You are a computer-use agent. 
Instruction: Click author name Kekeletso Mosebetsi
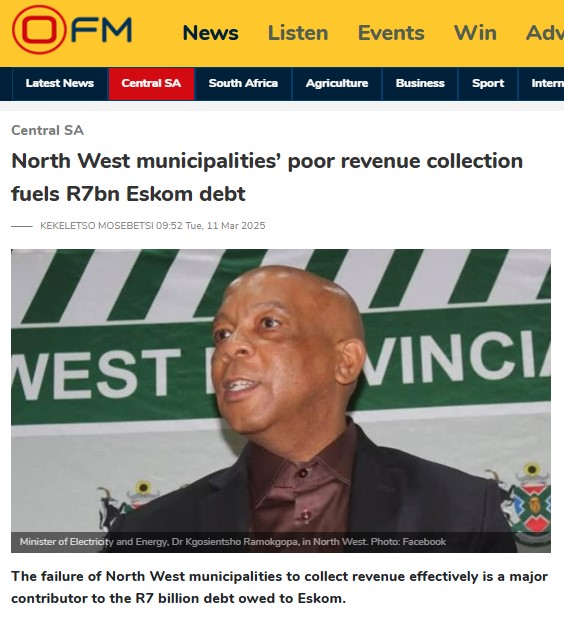97,226
